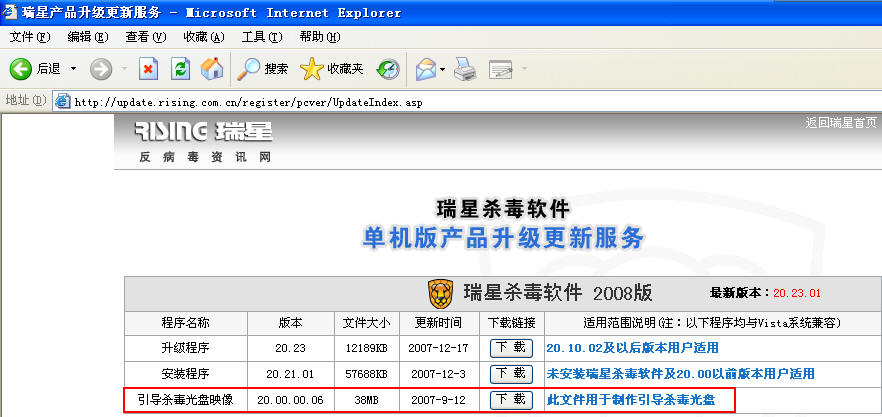Open the 编辑(E) menu
Image resolution: width=882 pixels, height=417 pixels.
click(88, 37)
